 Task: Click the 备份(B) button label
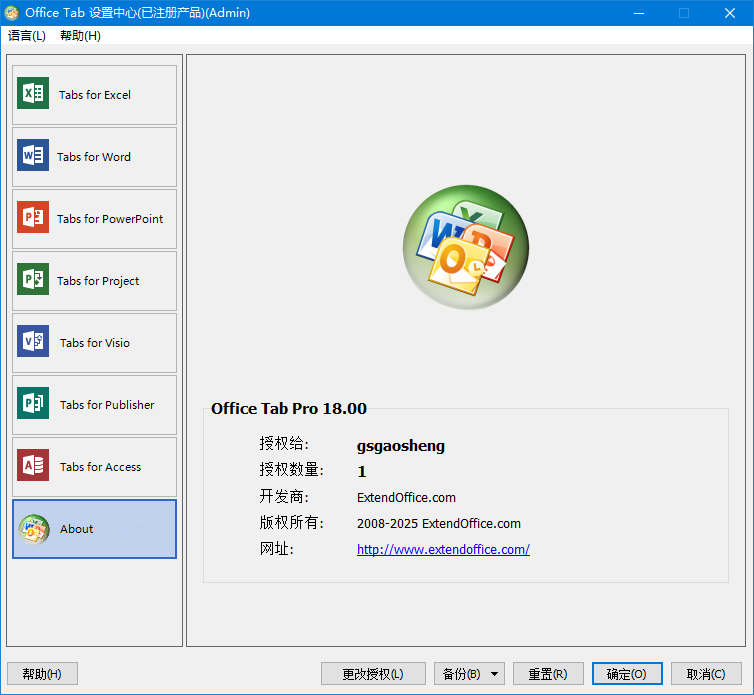(x=461, y=674)
